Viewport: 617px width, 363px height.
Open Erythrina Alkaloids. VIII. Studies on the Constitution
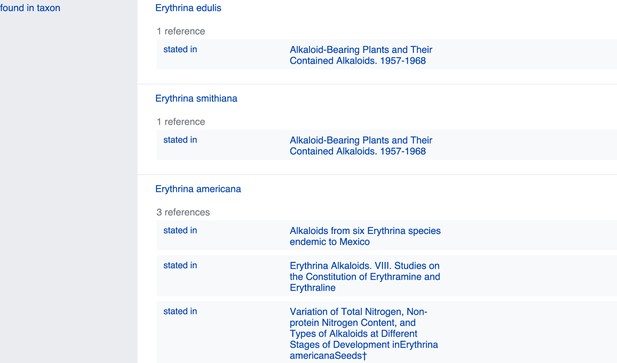pyautogui.click(x=365, y=276)
